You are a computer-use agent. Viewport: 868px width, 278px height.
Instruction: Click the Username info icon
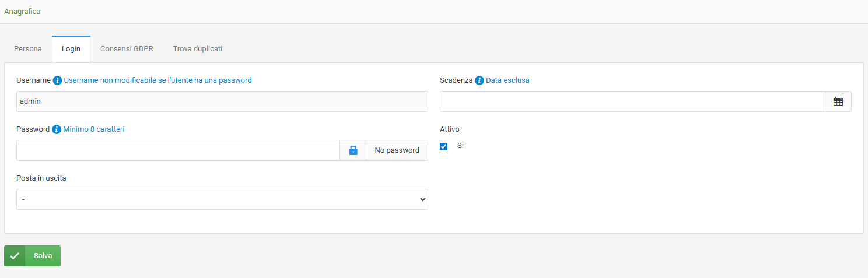point(57,80)
